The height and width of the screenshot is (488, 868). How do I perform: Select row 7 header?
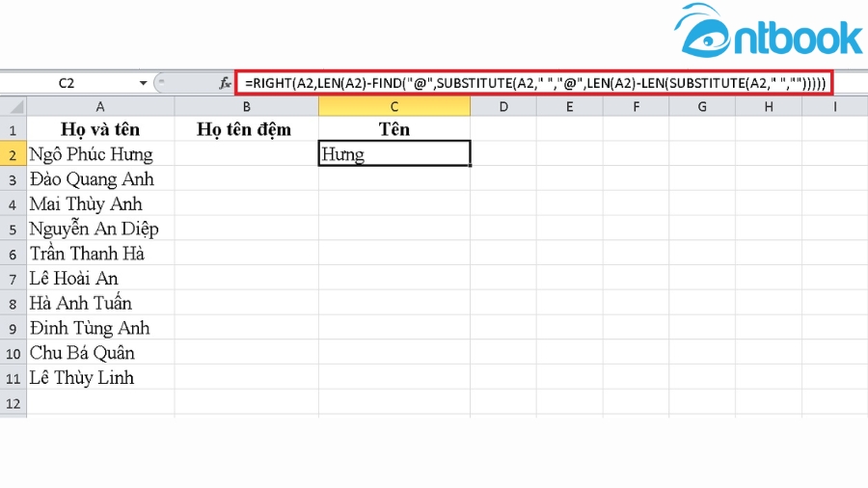[14, 279]
